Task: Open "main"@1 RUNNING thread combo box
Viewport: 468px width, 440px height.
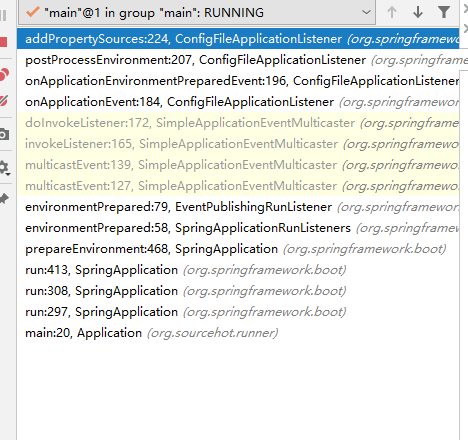Action: 197,13
